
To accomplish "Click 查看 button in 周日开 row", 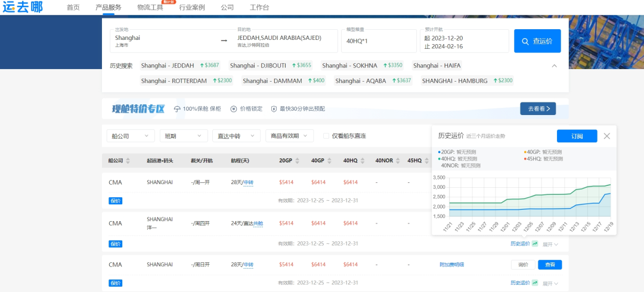I will (x=550, y=265).
